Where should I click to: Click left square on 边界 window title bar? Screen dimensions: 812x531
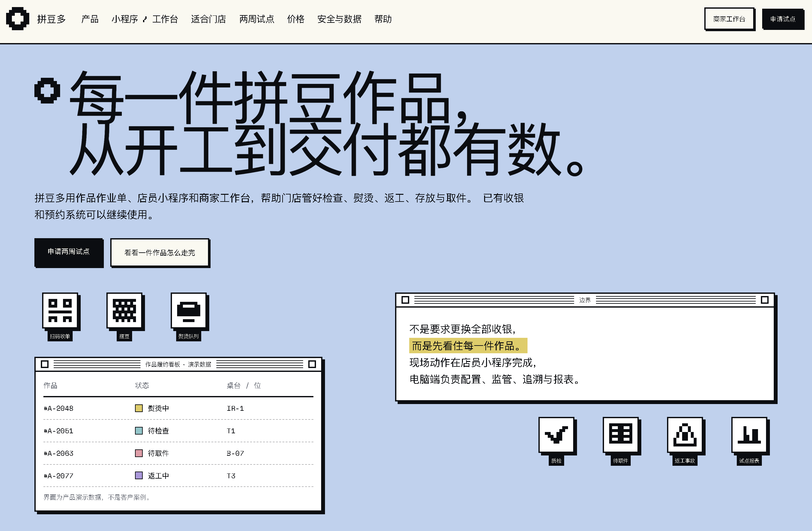pyautogui.click(x=405, y=300)
